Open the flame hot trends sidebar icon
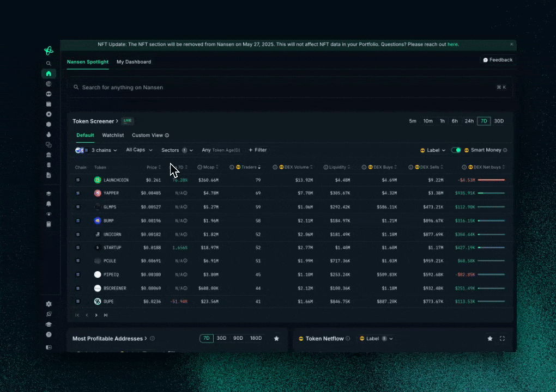 [x=49, y=134]
